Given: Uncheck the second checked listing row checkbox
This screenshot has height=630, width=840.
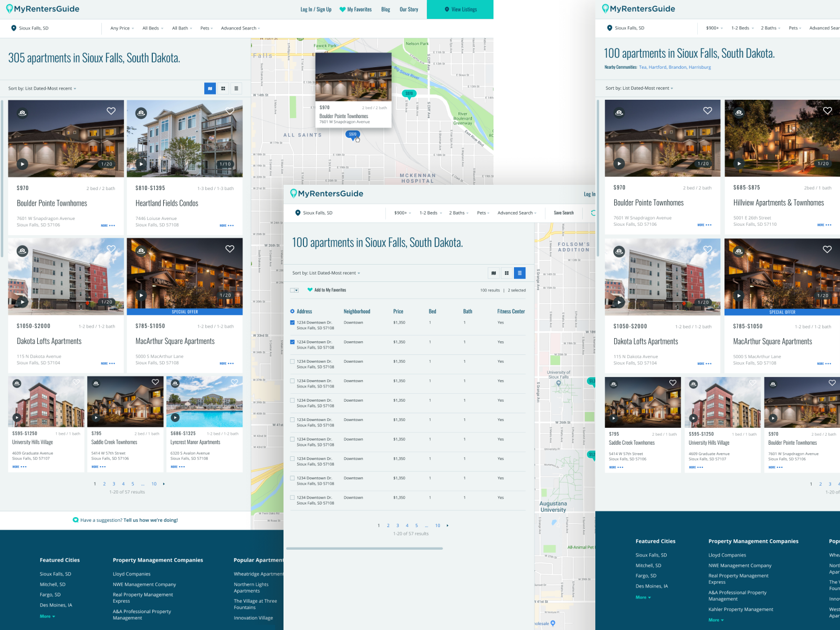Looking at the screenshot, I should pos(292,342).
